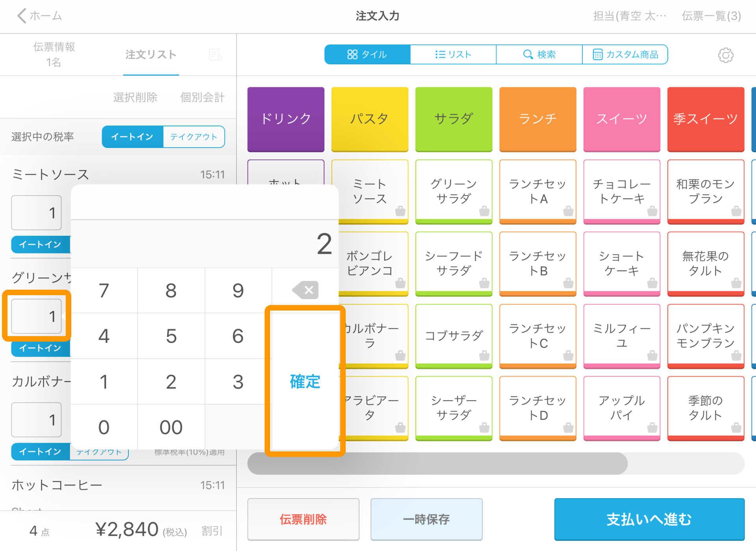Toggle イートイン under カルボナーラ item

coord(41,451)
